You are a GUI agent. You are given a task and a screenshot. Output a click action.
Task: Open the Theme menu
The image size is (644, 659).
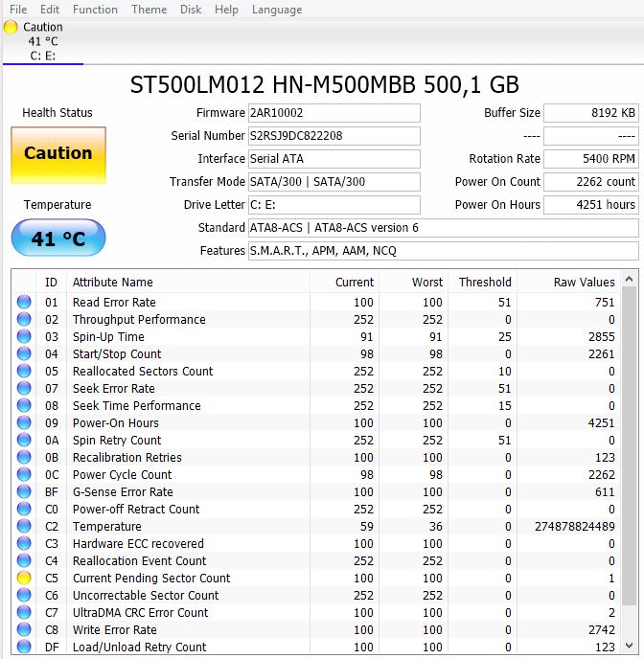coord(149,10)
